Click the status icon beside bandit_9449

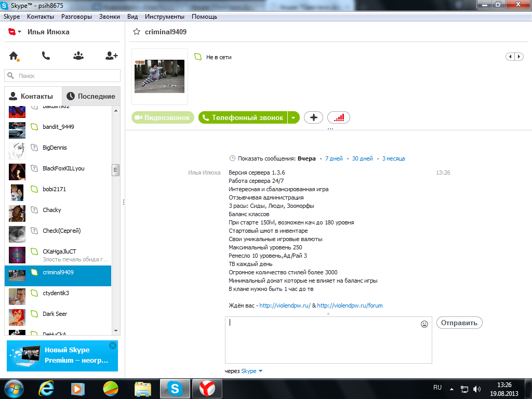click(34, 127)
